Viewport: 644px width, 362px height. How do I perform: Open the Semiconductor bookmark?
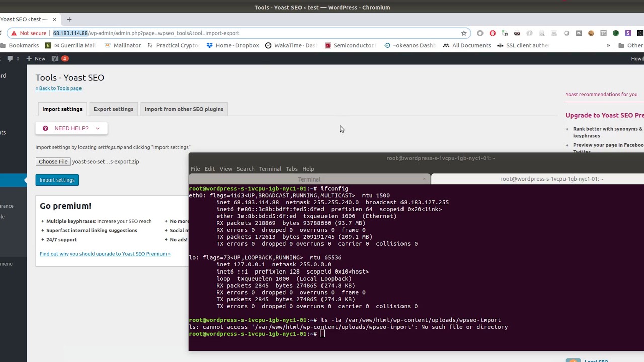[350, 45]
